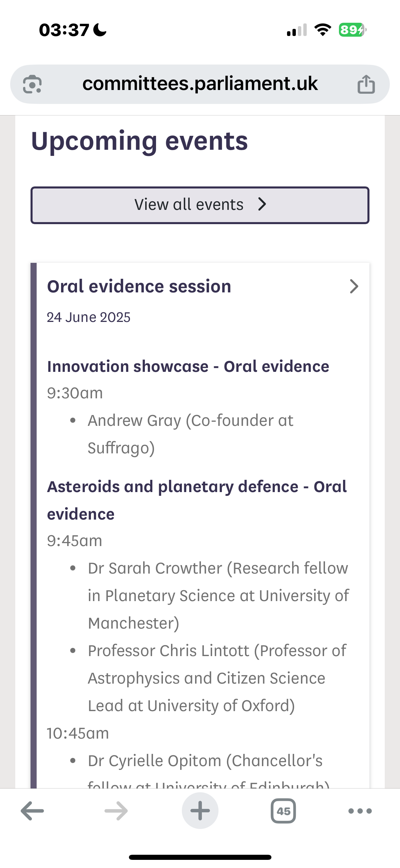This screenshot has height=868, width=400.
Task: Tap the battery indicator in status bar
Action: click(353, 30)
